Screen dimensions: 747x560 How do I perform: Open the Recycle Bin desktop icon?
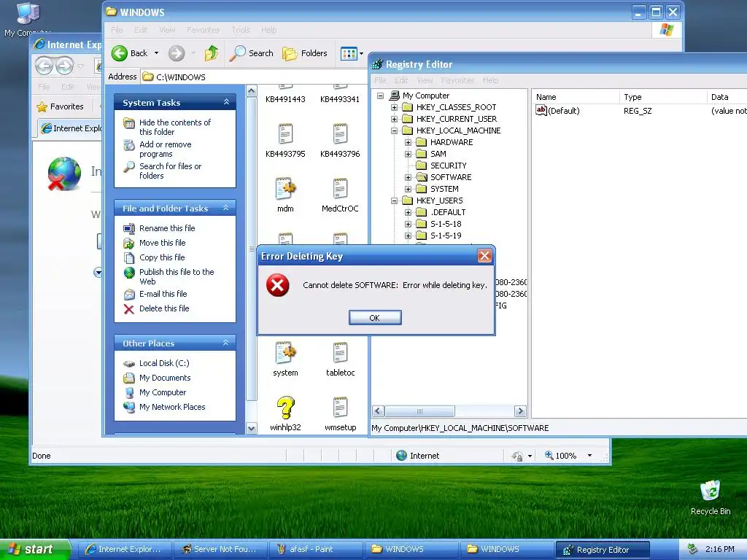(x=711, y=497)
